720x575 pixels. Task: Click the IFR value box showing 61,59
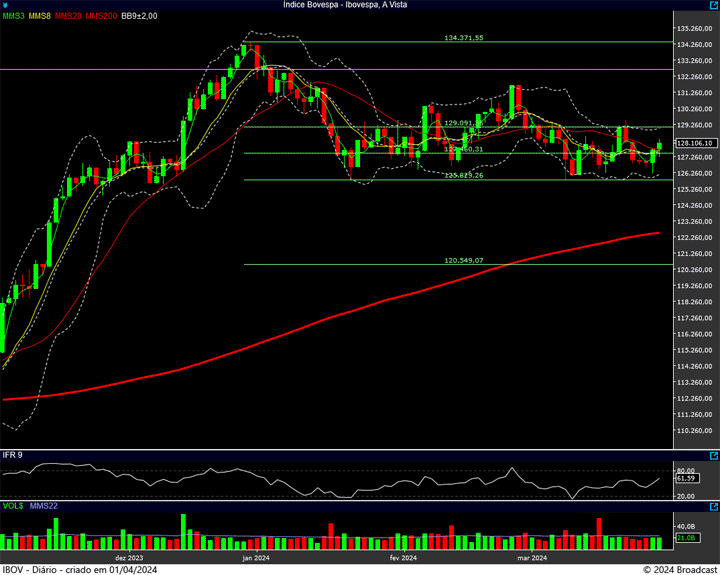click(x=686, y=479)
